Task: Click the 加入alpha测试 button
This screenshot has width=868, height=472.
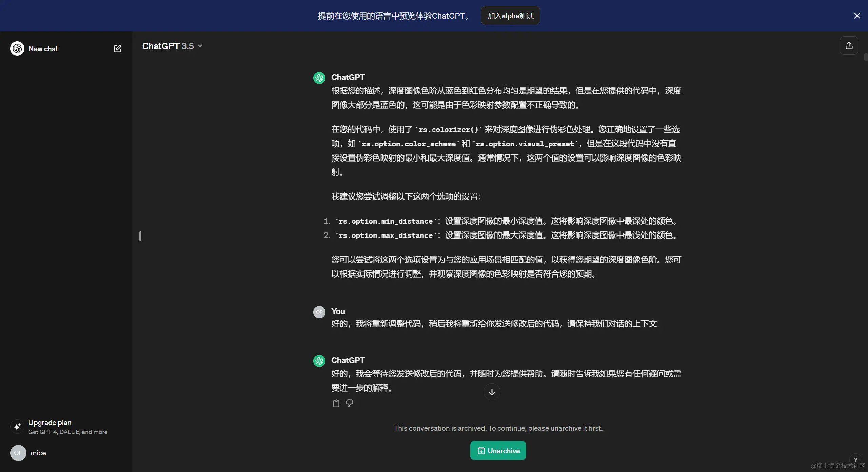Action: [510, 16]
